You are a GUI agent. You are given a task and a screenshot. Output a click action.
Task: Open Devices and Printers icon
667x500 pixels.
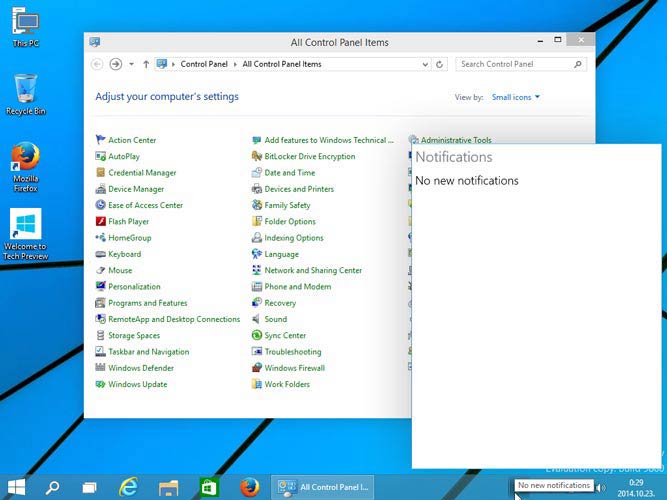click(x=257, y=189)
